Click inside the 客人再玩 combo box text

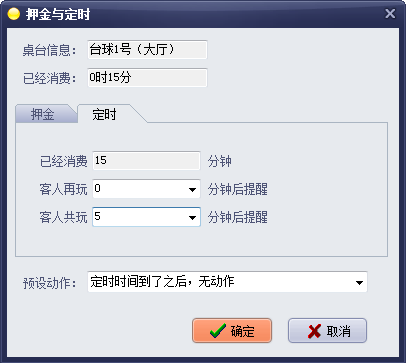coord(139,189)
